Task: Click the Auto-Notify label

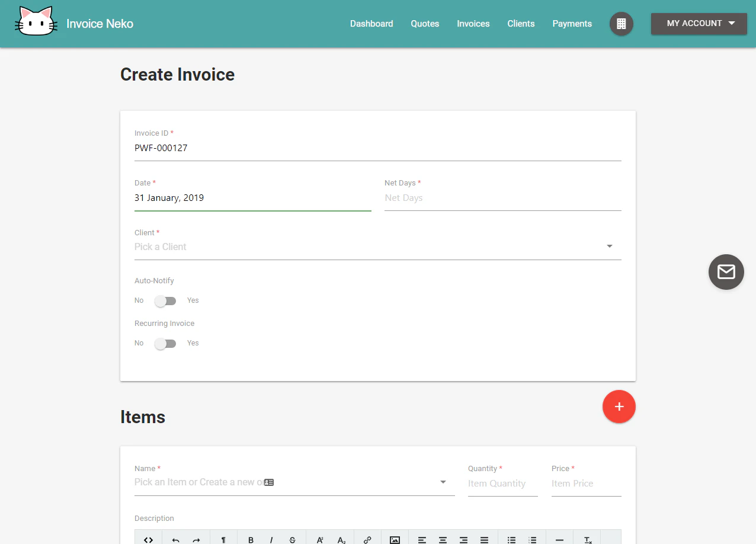Action: [x=154, y=281]
